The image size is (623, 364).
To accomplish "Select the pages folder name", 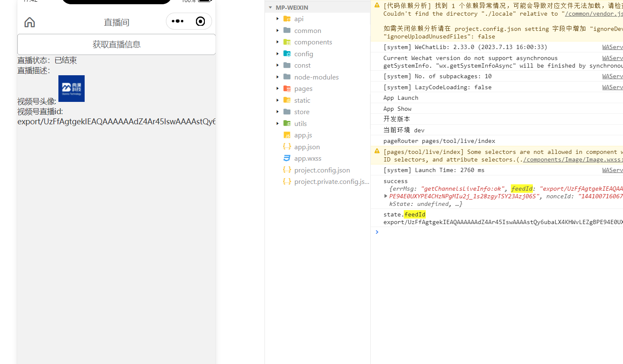I will (303, 88).
